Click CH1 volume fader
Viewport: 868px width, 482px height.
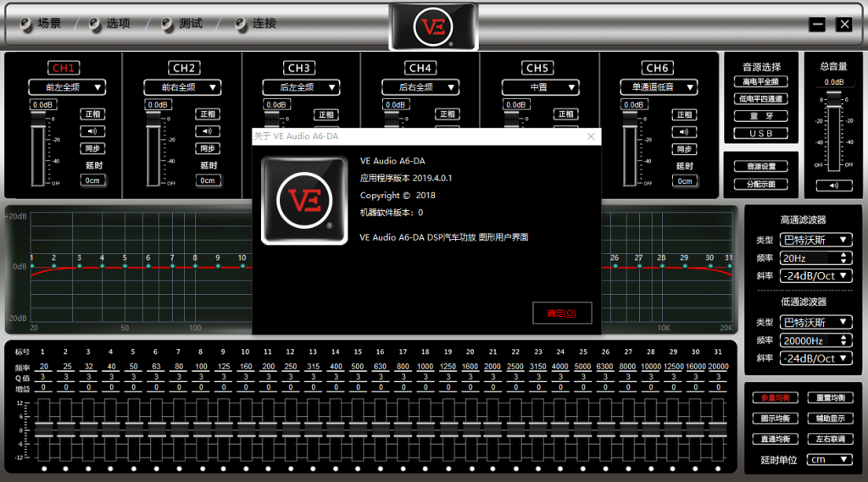coord(37,148)
